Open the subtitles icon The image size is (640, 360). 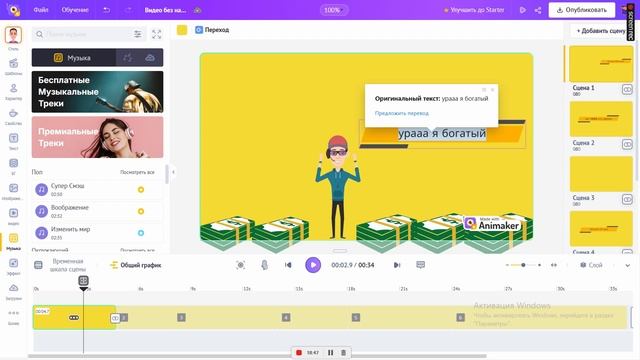(x=420, y=265)
